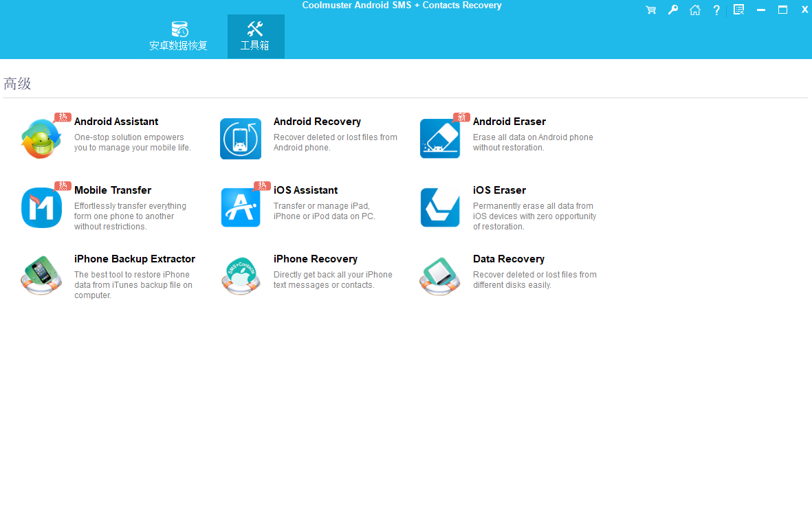Click the iPhone Backup Extractor title
Viewport: 812px width, 520px height.
coord(135,259)
